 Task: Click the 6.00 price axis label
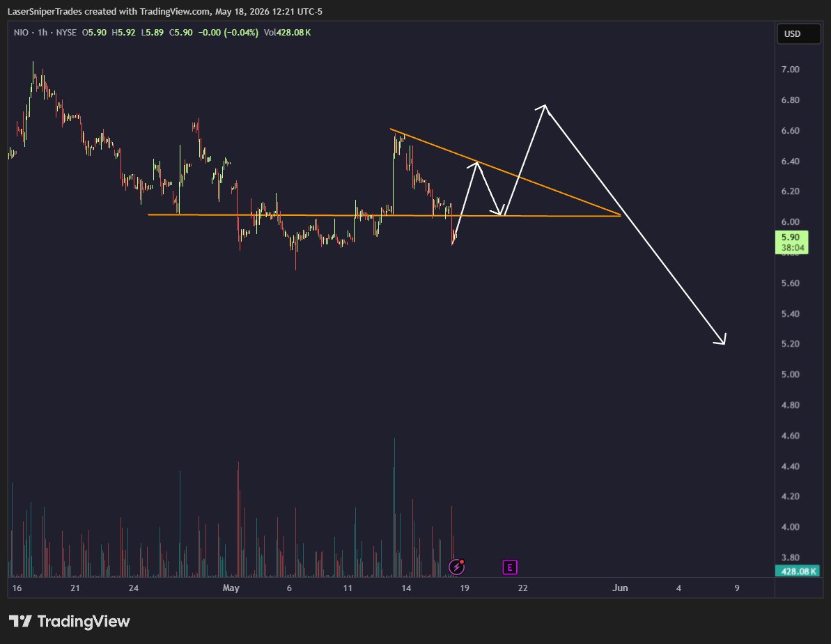790,222
